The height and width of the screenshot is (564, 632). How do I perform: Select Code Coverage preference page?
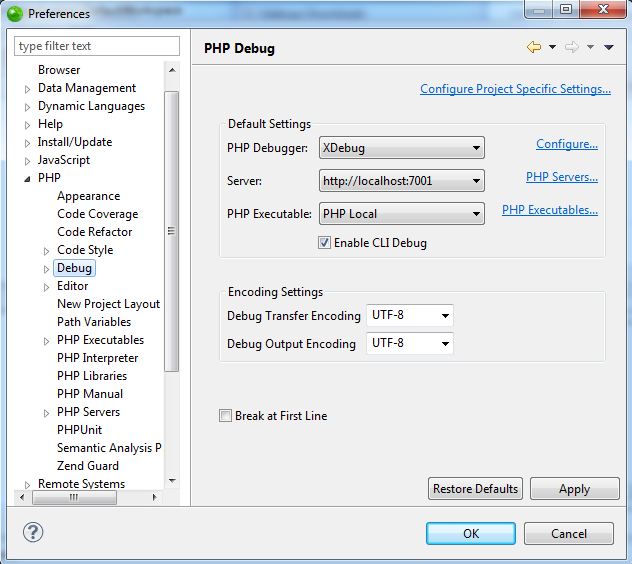pos(97,214)
